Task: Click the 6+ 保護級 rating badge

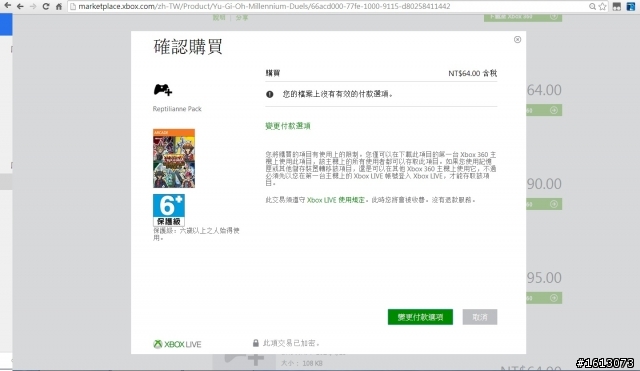Action: coord(169,210)
